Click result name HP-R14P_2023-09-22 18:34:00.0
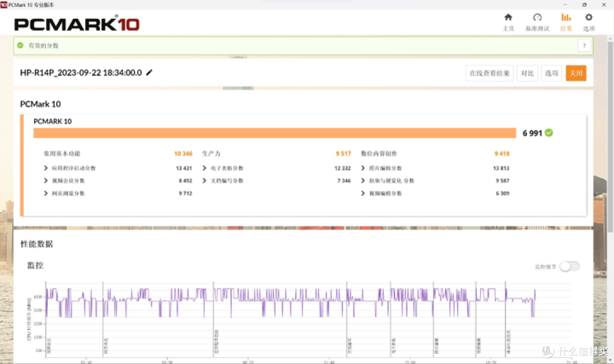This screenshot has width=614, height=364. (x=81, y=73)
